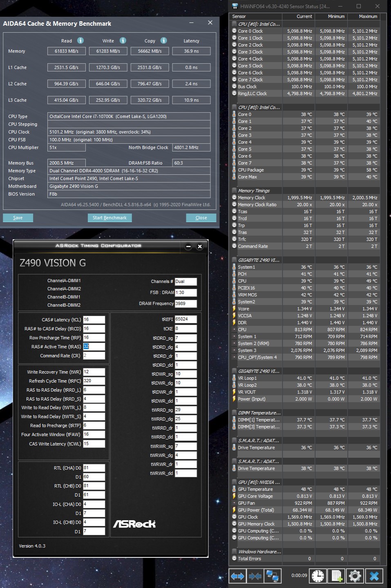The image size is (391, 588).
Task: Click the RAS# Active Time (tRAS) field
Action: click(x=94, y=347)
